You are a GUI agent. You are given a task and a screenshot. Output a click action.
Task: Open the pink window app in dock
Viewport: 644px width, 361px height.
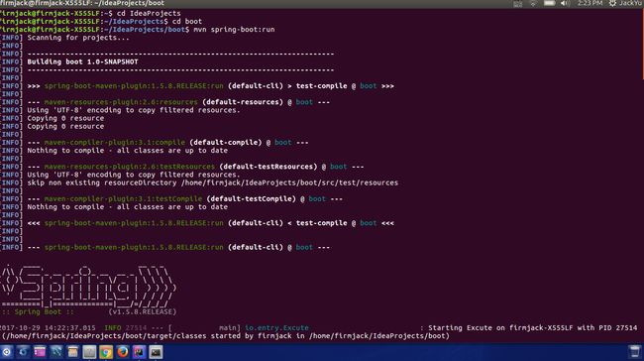click(x=40, y=352)
